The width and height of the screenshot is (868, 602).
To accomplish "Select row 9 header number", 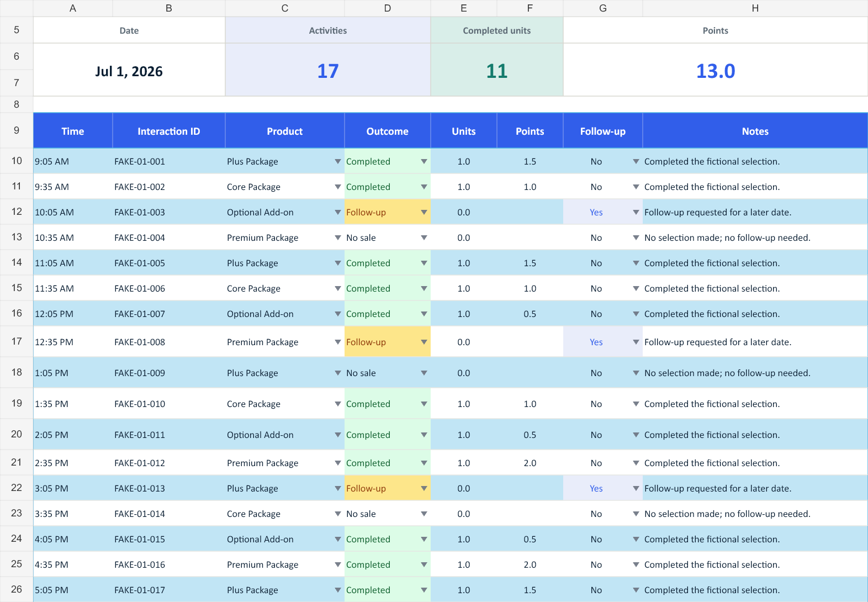I will point(17,130).
